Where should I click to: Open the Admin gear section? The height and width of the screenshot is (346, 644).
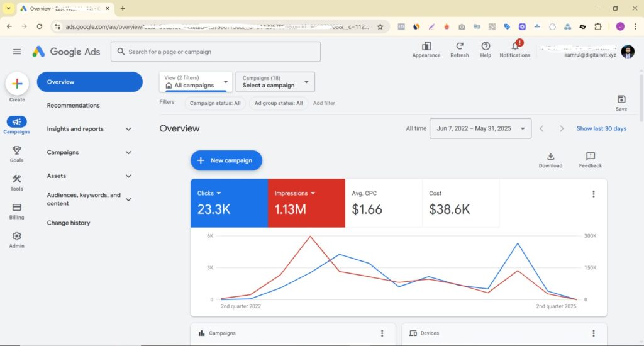pyautogui.click(x=17, y=240)
